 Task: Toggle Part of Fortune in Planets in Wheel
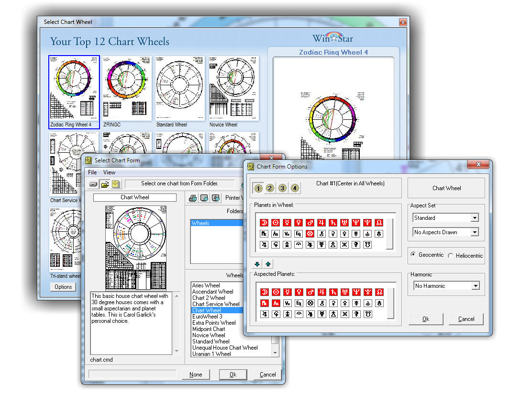pyautogui.click(x=310, y=234)
